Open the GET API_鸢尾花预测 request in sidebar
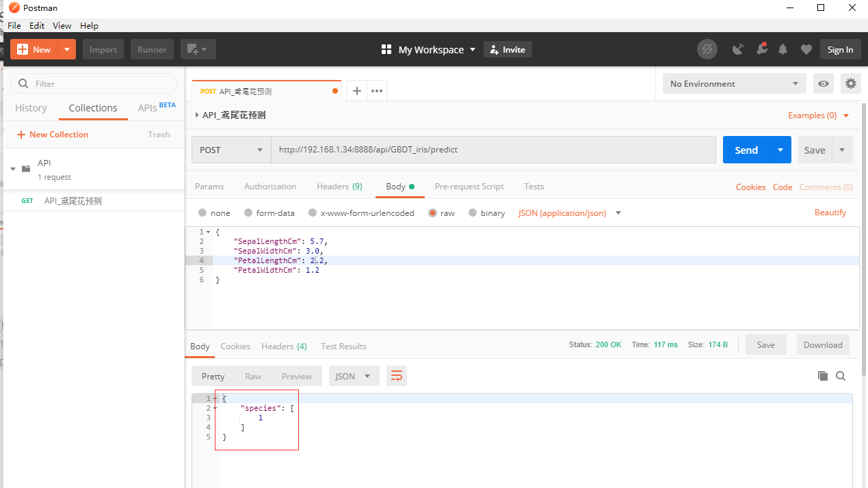The image size is (868, 488). coord(94,201)
